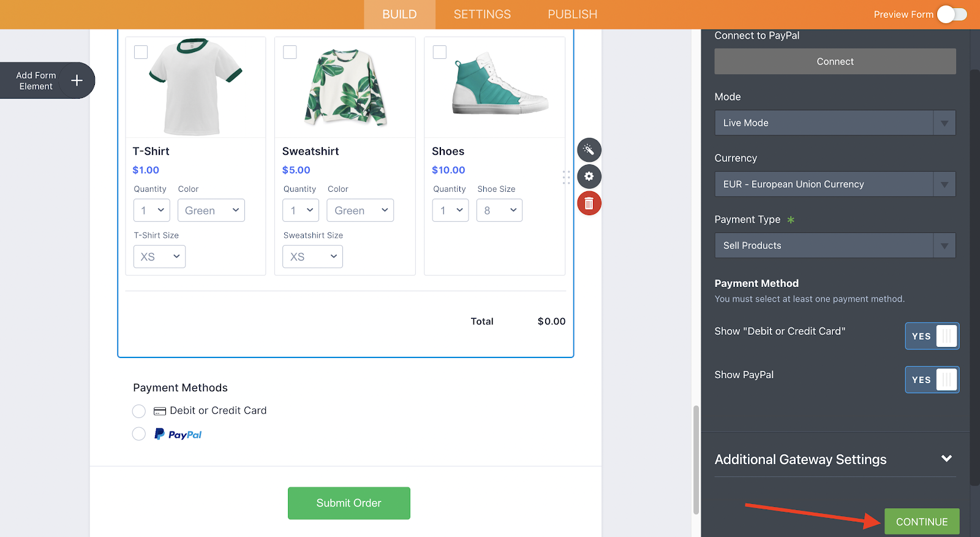
Task: Open the T-Shirt Color dropdown
Action: pyautogui.click(x=211, y=210)
